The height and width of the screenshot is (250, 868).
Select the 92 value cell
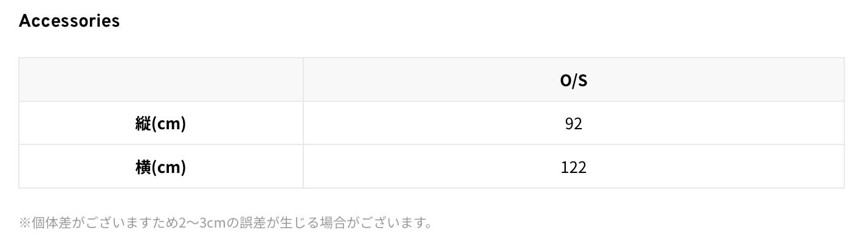[x=573, y=123]
